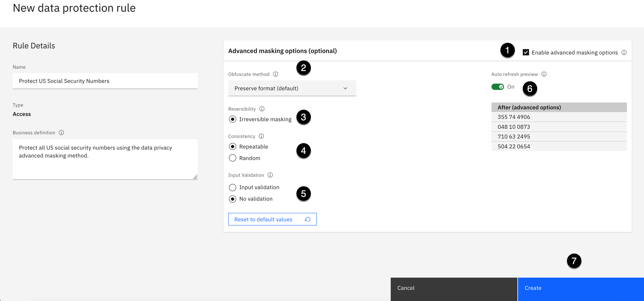Click into the rule Name field

[105, 81]
